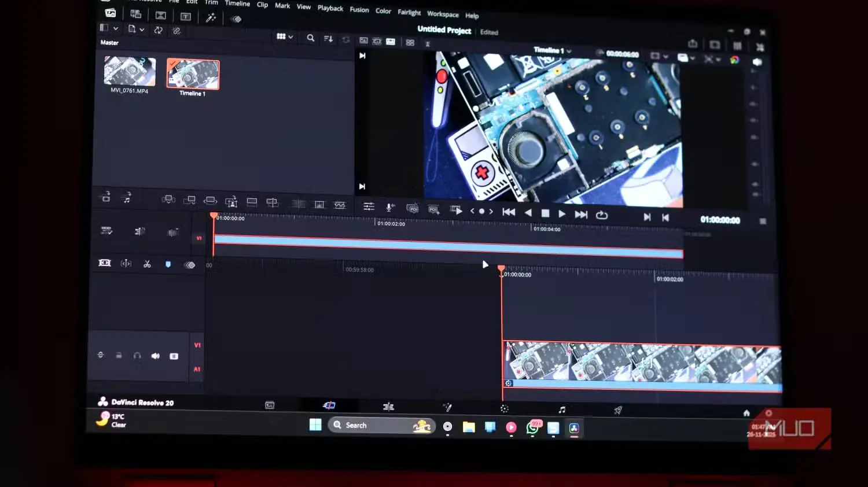Toggle the lock track icon
868x487 pixels.
tap(119, 355)
